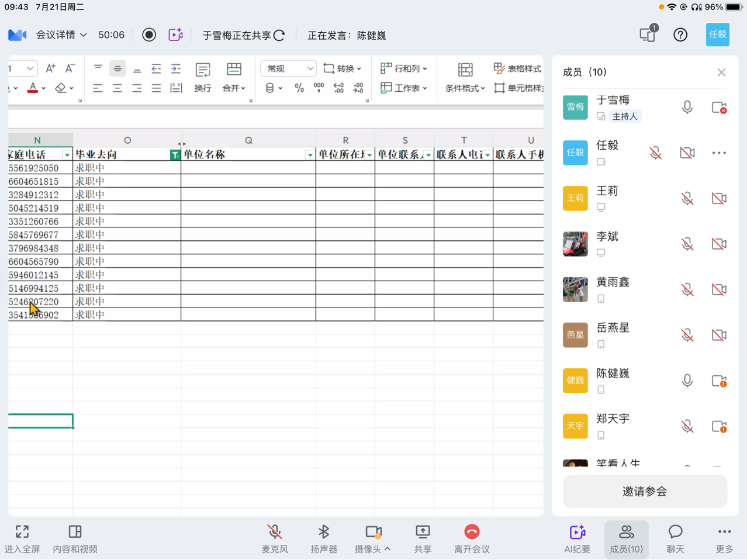Screen dimensions: 747x560
Task: Select bottom vertical alignment icon
Action: (x=137, y=68)
